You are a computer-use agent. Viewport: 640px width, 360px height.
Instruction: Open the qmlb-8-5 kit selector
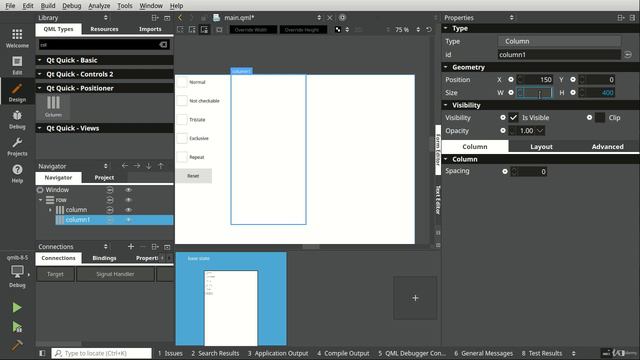17,271
